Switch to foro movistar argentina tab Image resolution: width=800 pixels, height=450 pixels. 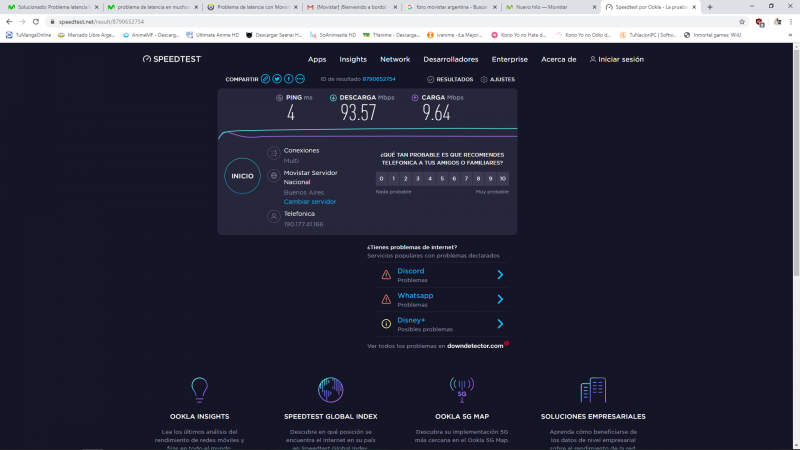(451, 7)
